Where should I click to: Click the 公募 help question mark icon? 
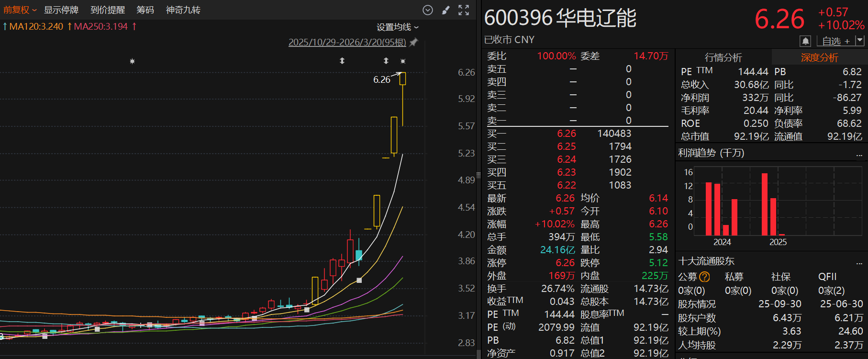click(704, 277)
